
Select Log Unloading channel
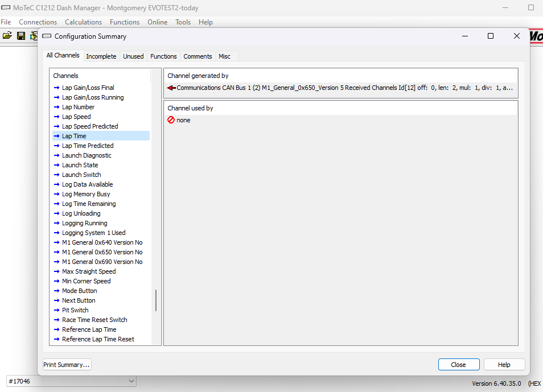coord(101,214)
